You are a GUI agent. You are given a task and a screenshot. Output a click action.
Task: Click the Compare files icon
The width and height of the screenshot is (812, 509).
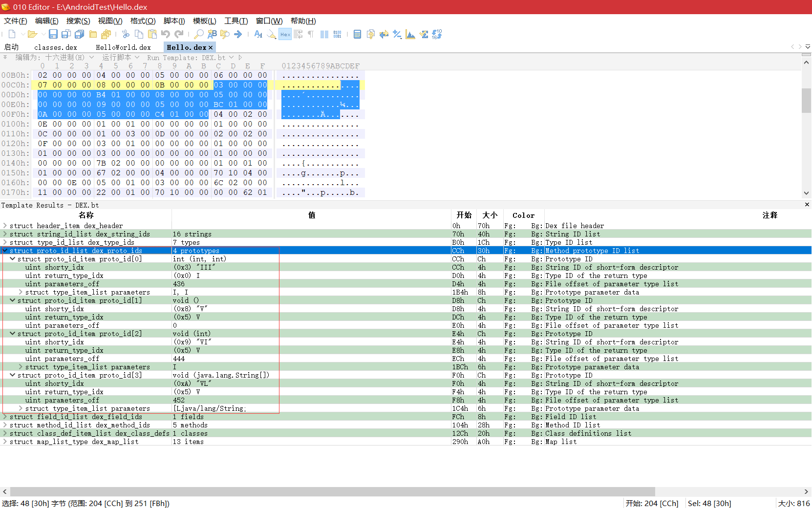point(371,34)
